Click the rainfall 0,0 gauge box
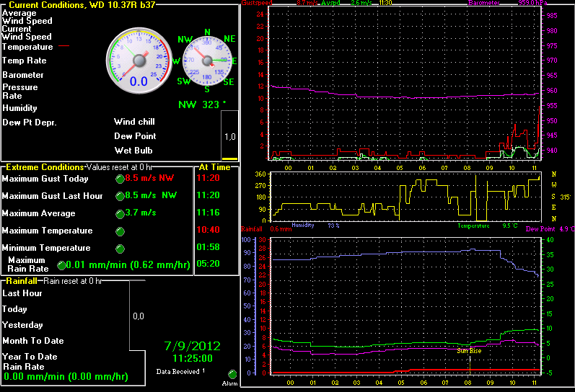The width and height of the screenshot is (575, 392). pos(138,316)
